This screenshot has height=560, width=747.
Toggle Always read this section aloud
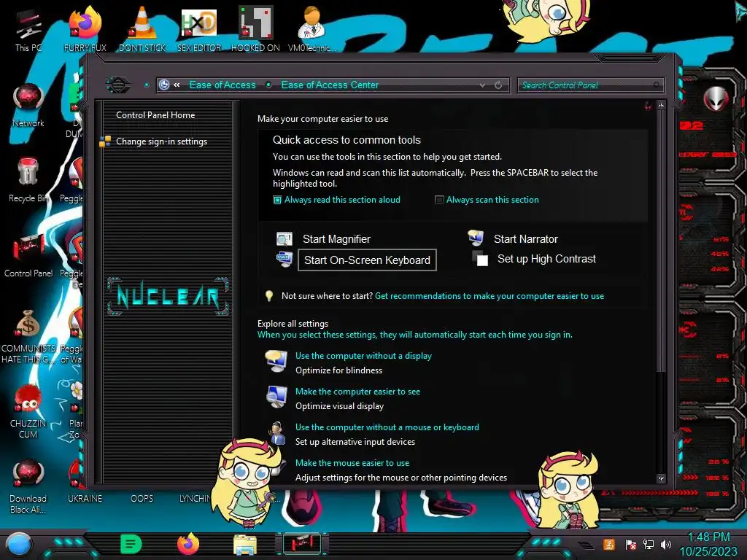pyautogui.click(x=277, y=200)
